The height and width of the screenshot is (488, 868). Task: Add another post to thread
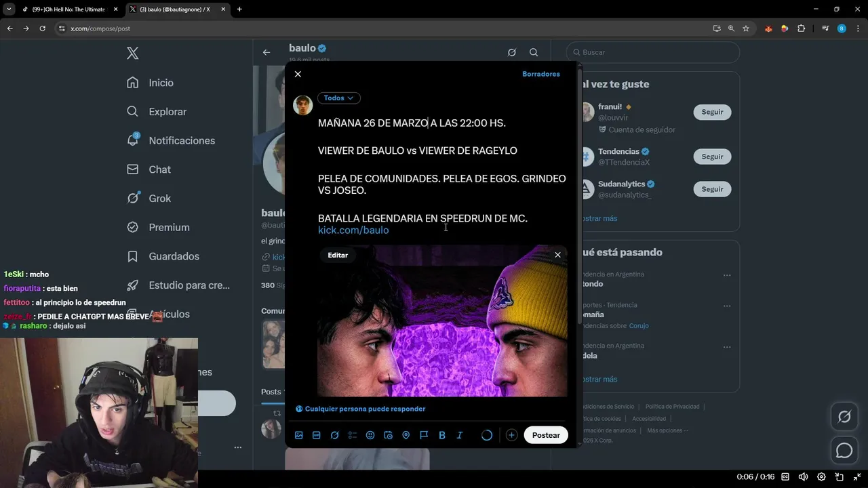point(511,435)
